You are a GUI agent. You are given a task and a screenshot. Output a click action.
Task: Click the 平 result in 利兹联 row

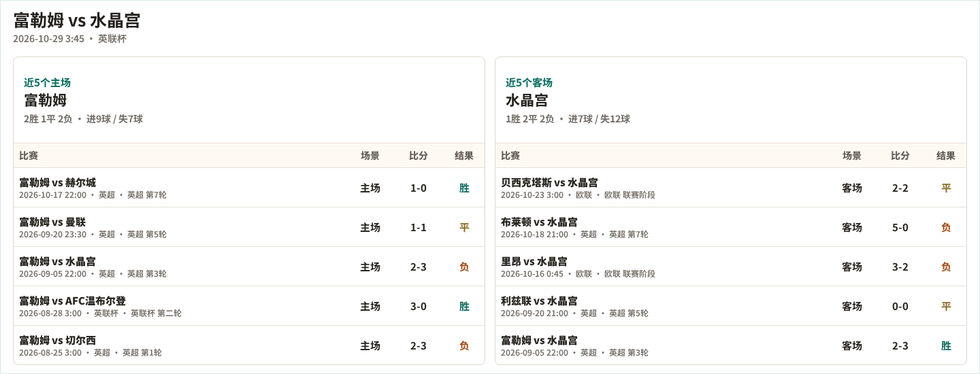[x=946, y=306]
